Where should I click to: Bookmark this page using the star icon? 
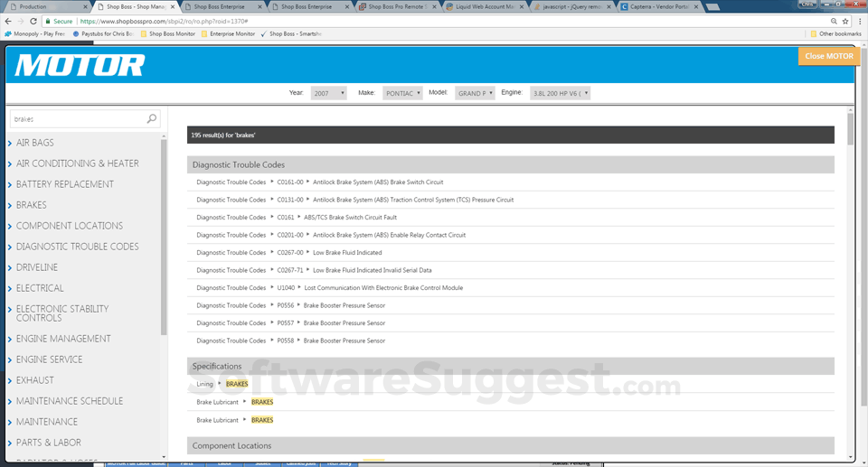pos(844,20)
